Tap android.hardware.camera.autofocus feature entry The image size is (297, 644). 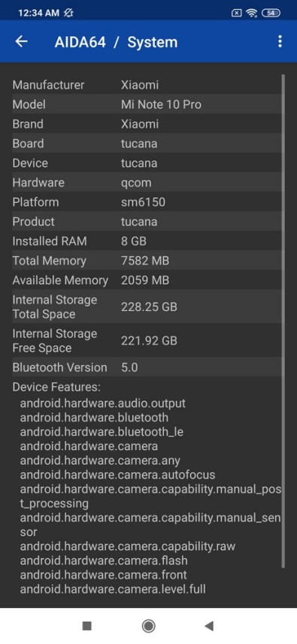117,475
